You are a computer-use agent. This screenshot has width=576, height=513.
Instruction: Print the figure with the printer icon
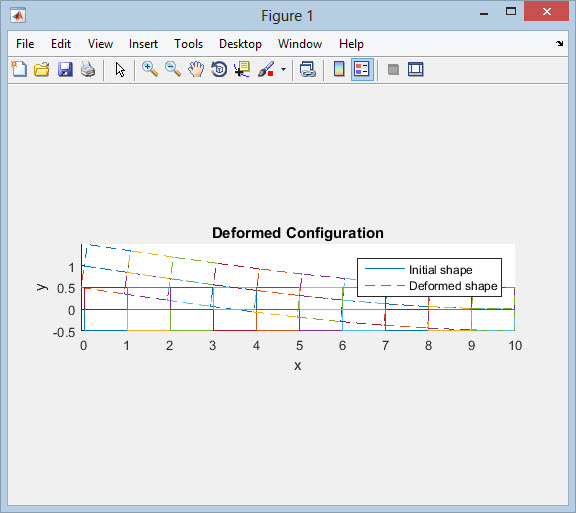pyautogui.click(x=88, y=69)
